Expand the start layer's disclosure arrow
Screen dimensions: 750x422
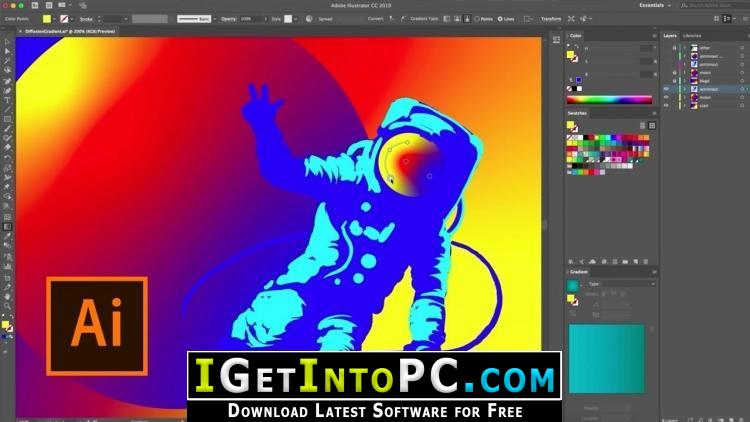pyautogui.click(x=684, y=105)
